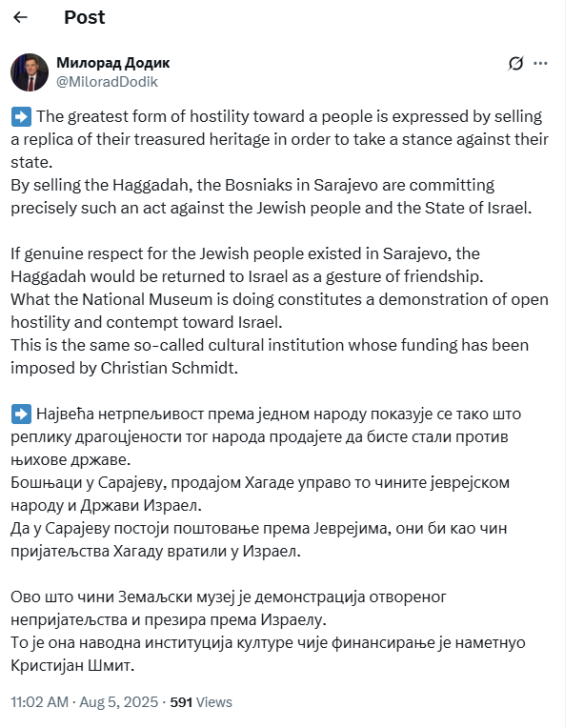Click the line 'What the National Museum is doing'
The height and width of the screenshot is (728, 584).
(x=279, y=299)
